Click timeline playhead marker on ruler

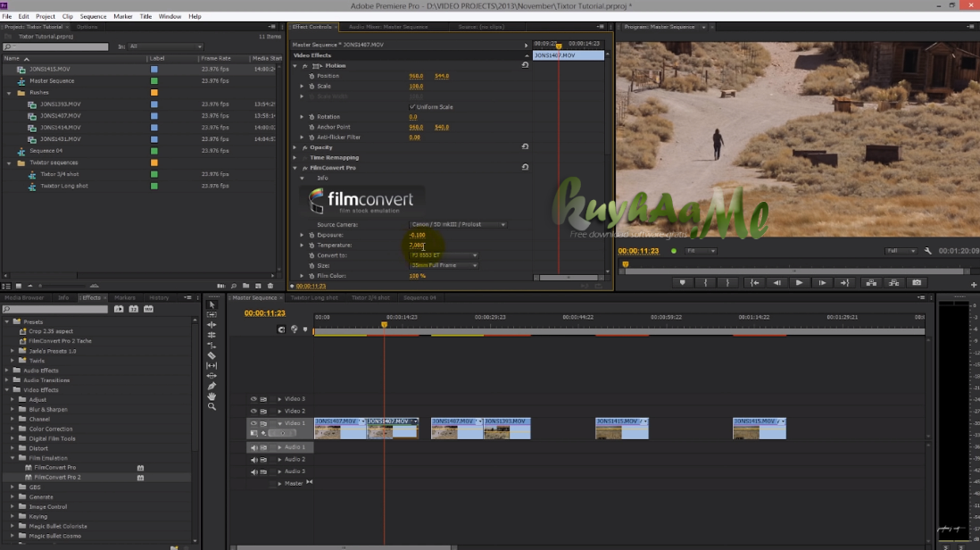(x=385, y=324)
